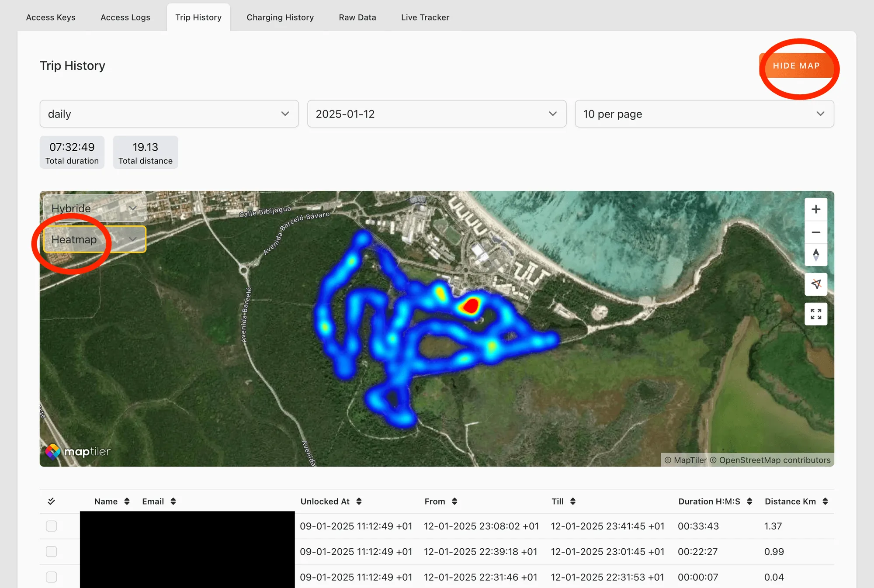
Task: Click the MapTiler logo on map
Action: click(78, 451)
